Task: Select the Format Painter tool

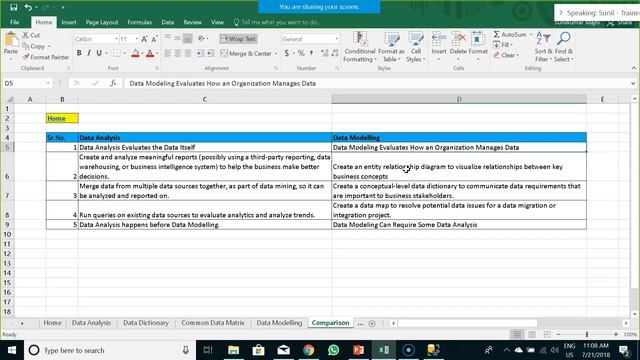Action: [x=45, y=57]
